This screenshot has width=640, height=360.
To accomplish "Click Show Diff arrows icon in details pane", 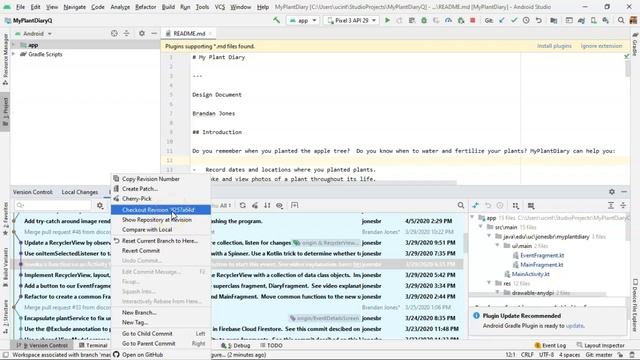I will (476, 205).
